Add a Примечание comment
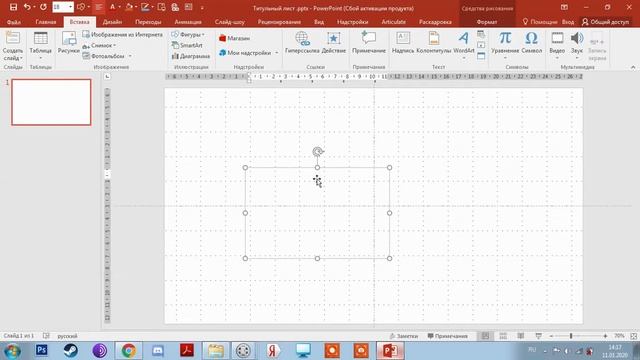The width and height of the screenshot is (640, 360). pos(369,43)
